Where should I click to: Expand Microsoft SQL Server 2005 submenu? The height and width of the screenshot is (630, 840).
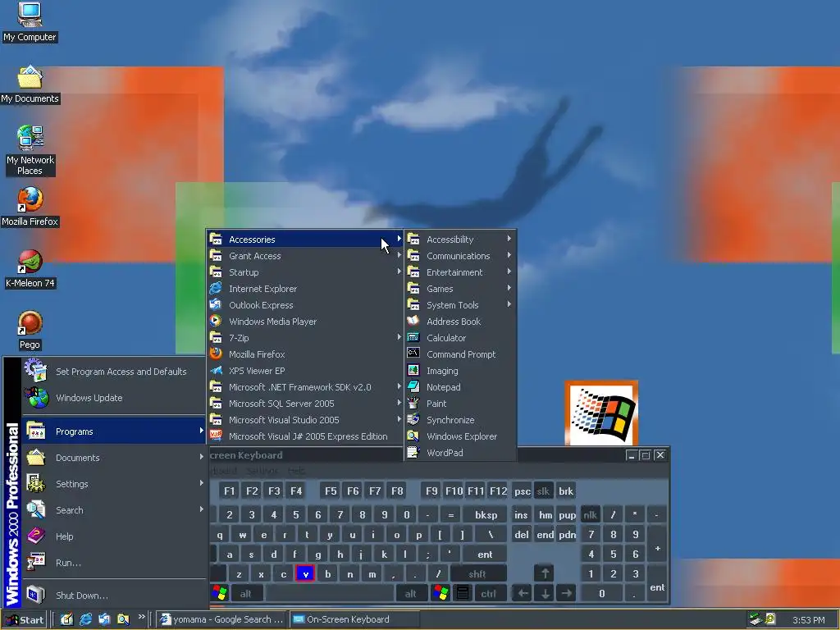(305, 404)
